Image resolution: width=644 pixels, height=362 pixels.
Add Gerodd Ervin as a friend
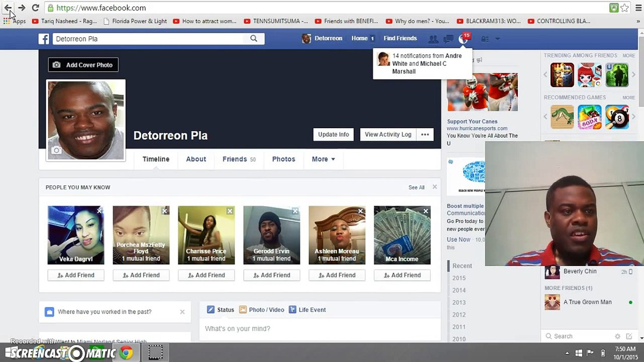pos(272,275)
